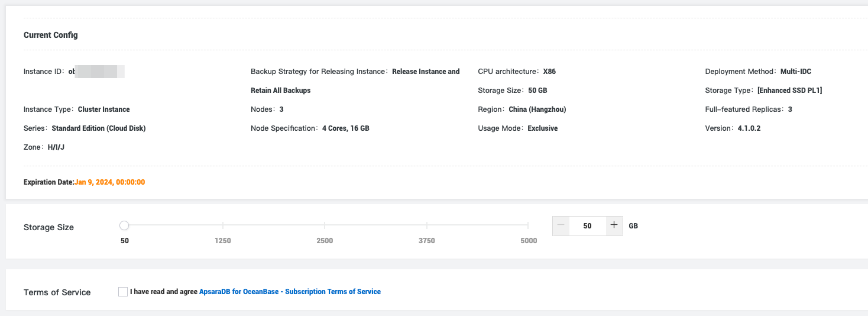Click the plus button to increase storage
Image resolution: width=868 pixels, height=316 pixels.
(614, 225)
